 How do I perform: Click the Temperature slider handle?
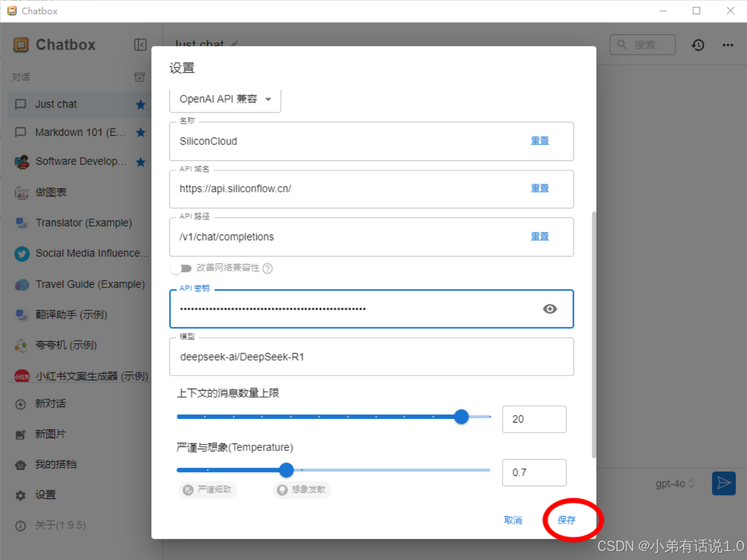click(x=286, y=470)
